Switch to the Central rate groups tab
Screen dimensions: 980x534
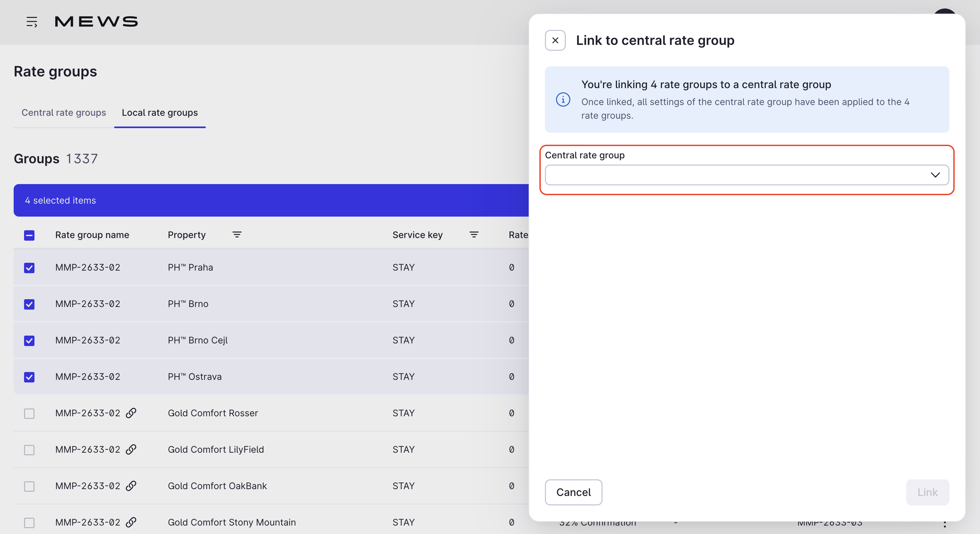coord(63,113)
